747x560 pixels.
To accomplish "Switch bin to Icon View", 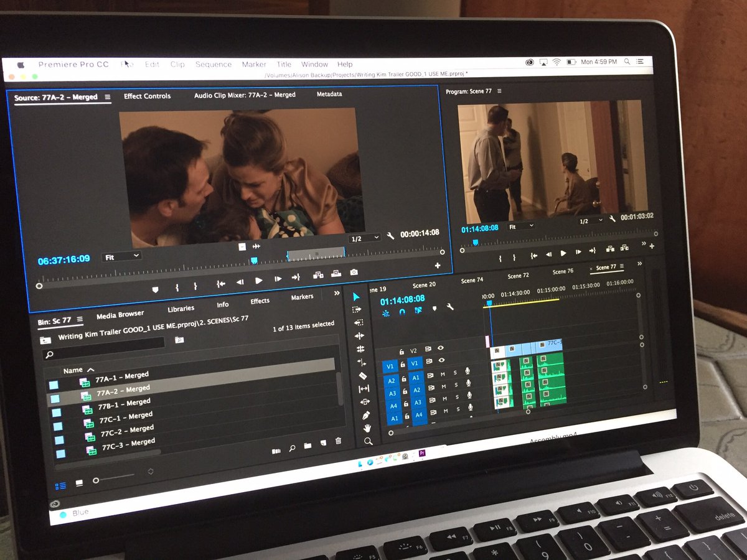I will tap(79, 483).
